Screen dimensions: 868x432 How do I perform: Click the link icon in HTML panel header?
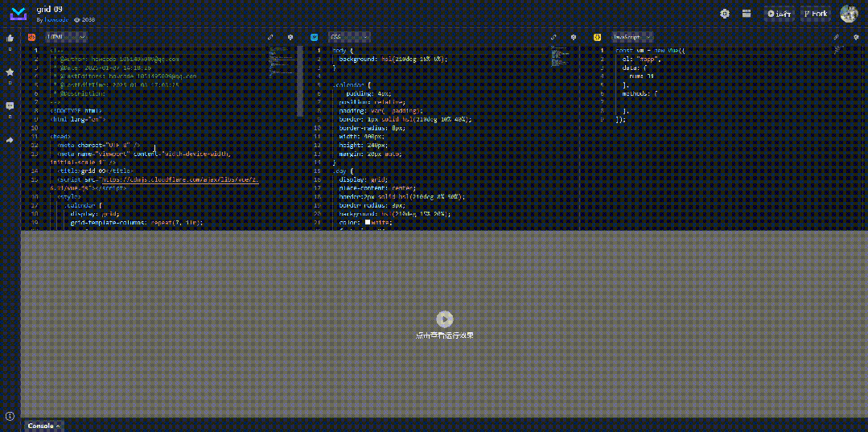(x=270, y=37)
